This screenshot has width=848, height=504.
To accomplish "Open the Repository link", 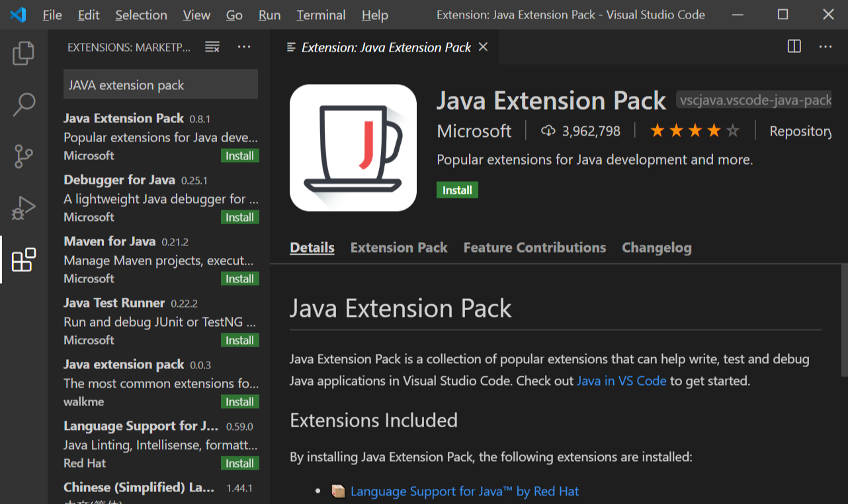I will tap(800, 131).
